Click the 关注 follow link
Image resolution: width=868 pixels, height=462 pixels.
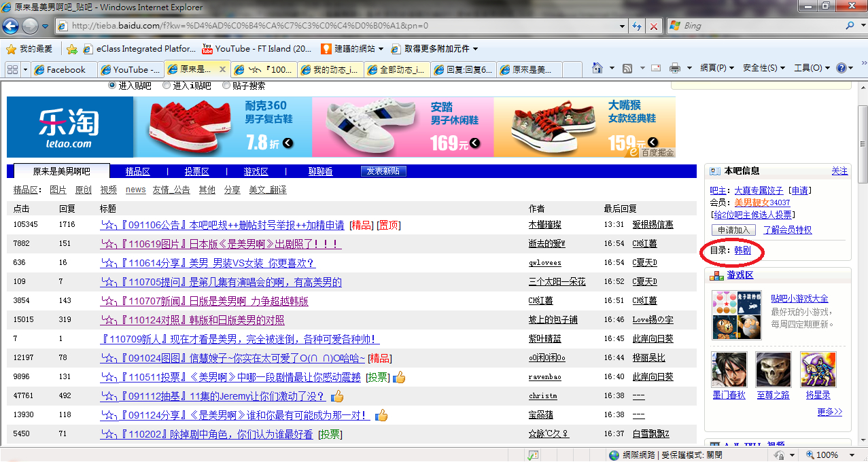click(839, 171)
